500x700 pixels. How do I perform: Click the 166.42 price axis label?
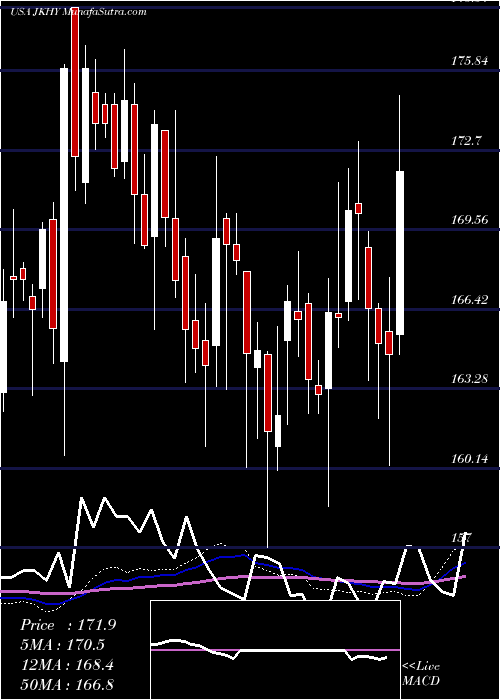pos(469,299)
